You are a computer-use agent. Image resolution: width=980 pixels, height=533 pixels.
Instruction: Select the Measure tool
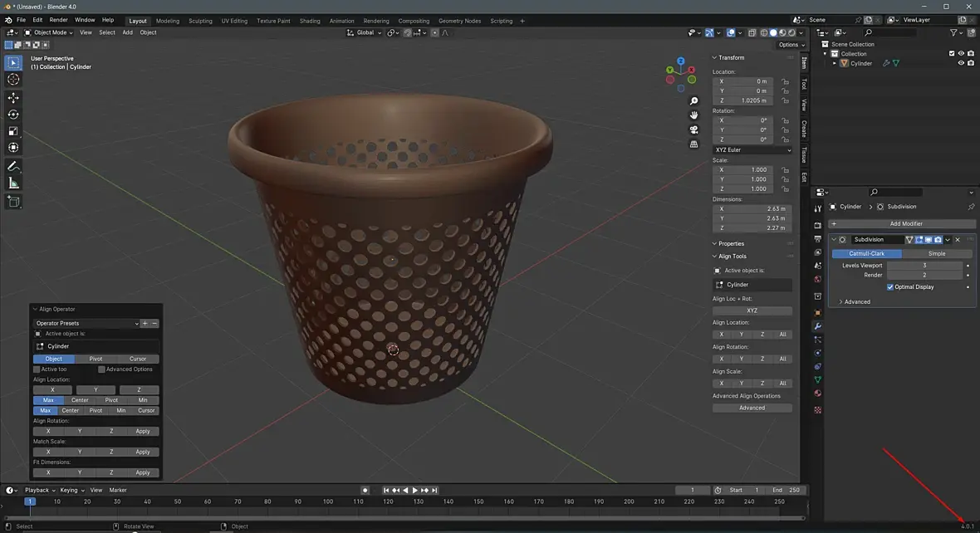[13, 183]
